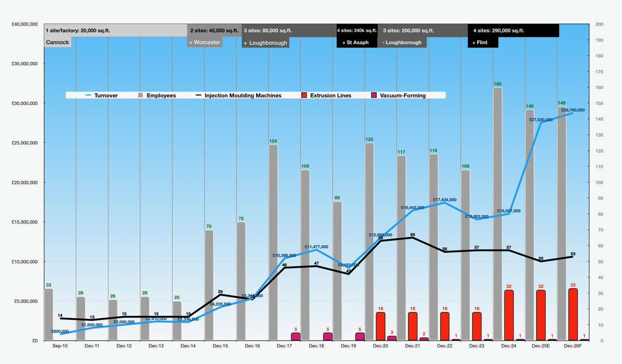Click the "2 sites: 40,000 sq.ft." banner
Viewport: 622px width, 364px height.
click(215, 31)
